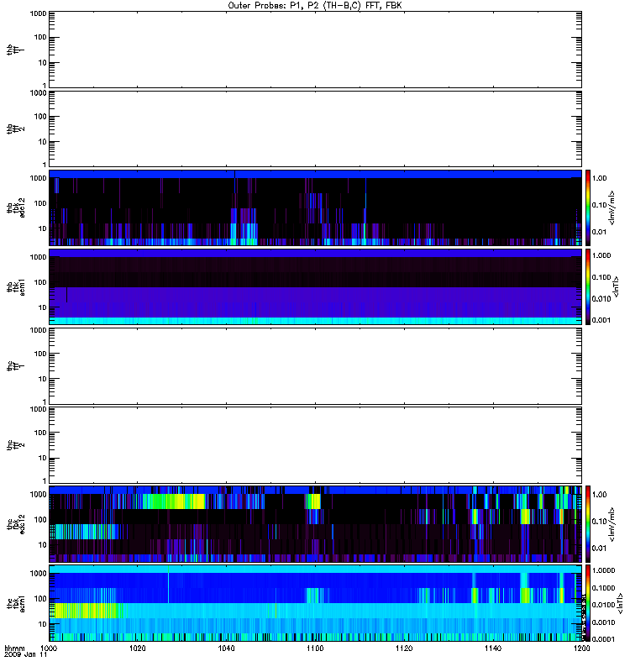Viewport: 630px width, 672px height.
Task: Click the time axis label 1000
Action: click(49, 648)
